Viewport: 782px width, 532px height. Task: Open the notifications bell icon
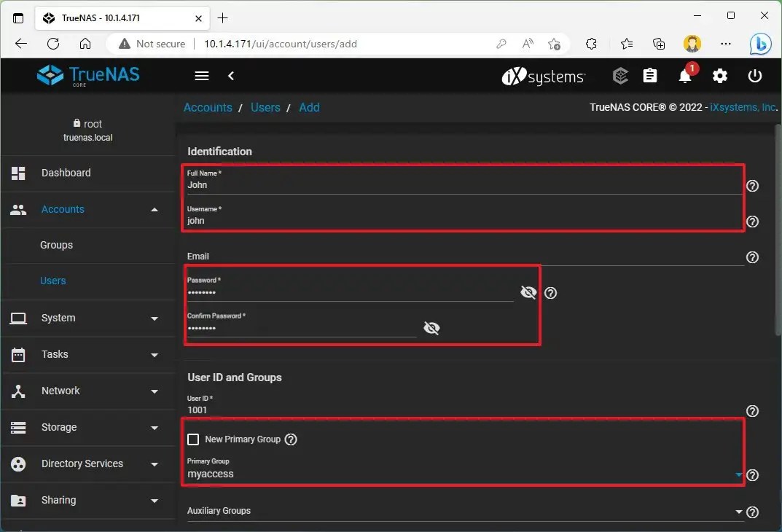685,76
